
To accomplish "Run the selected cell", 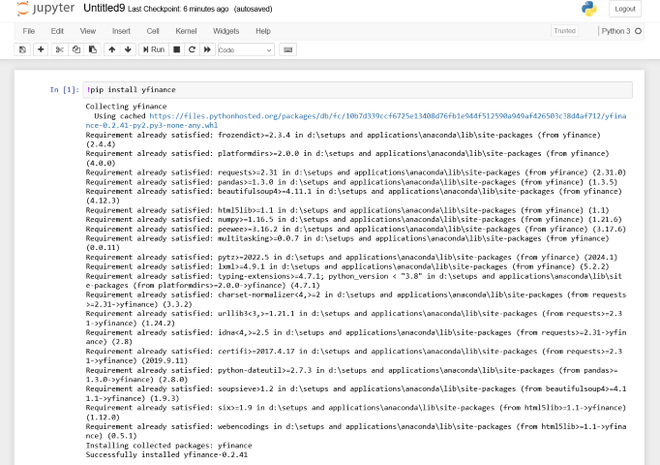I will pyautogui.click(x=154, y=50).
